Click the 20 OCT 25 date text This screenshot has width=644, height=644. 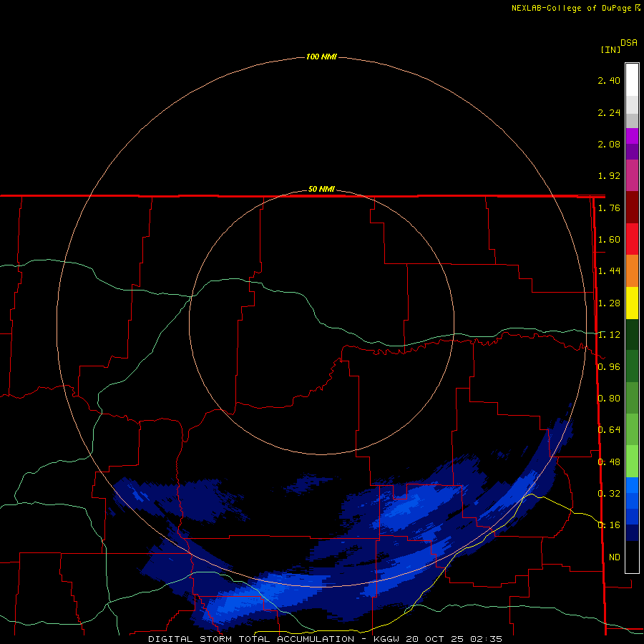coord(435,639)
